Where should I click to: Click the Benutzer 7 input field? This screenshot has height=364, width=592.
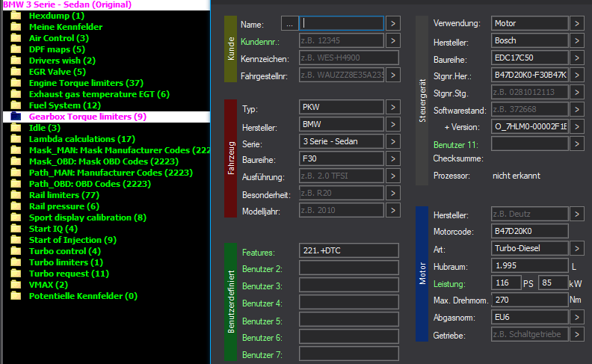click(x=349, y=354)
